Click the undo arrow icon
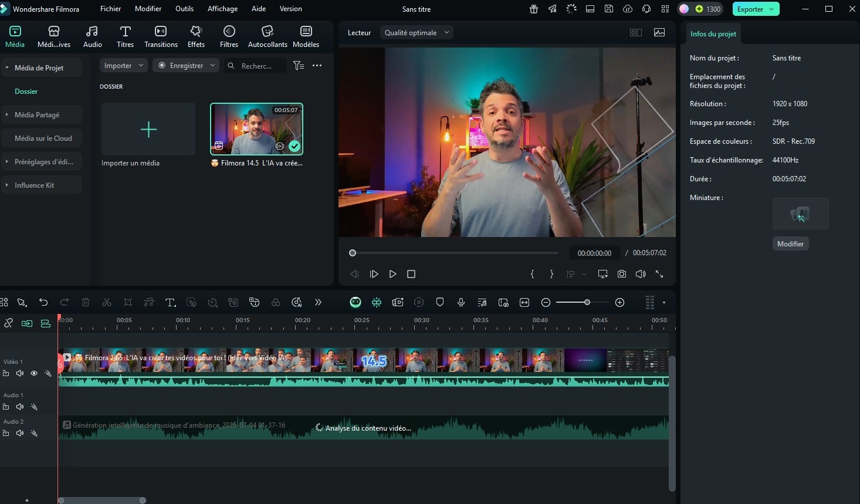The width and height of the screenshot is (860, 504). click(x=43, y=302)
